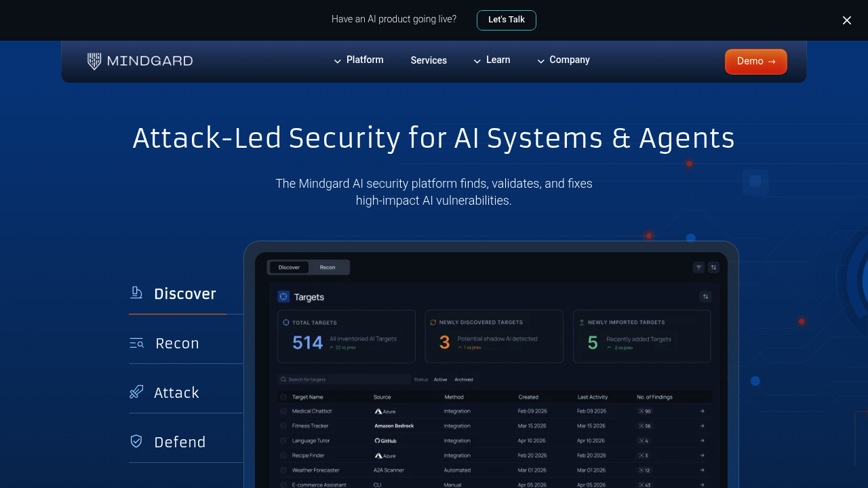The height and width of the screenshot is (488, 868).
Task: Check the Fitness Tracker row checkbox
Action: pos(283,426)
